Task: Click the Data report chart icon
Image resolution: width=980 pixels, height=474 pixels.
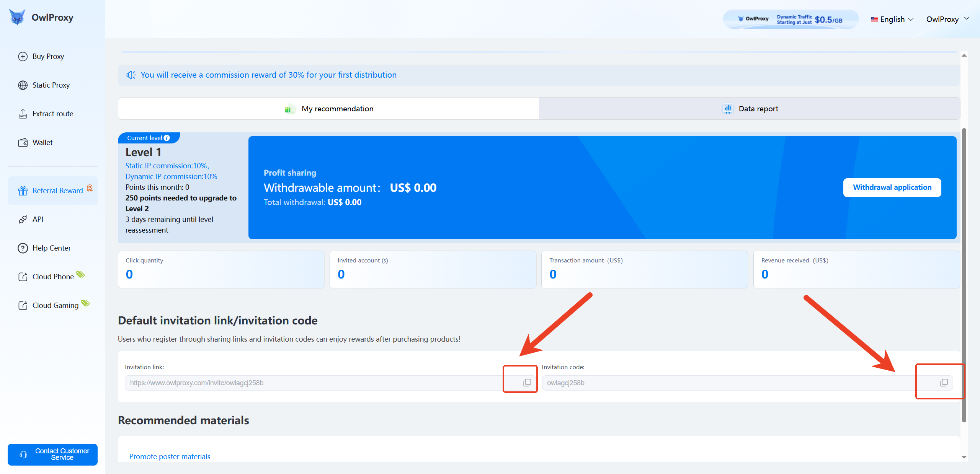Action: click(x=727, y=109)
